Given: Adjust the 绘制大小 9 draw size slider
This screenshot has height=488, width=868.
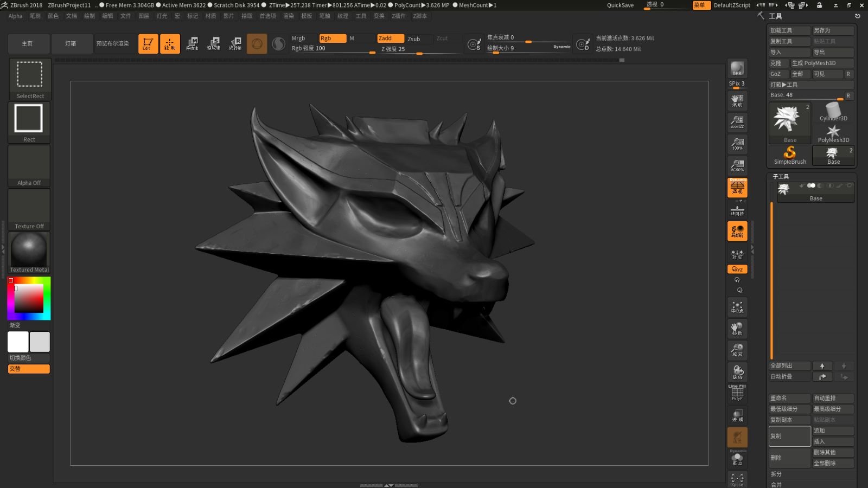Looking at the screenshot, I should coord(528,48).
